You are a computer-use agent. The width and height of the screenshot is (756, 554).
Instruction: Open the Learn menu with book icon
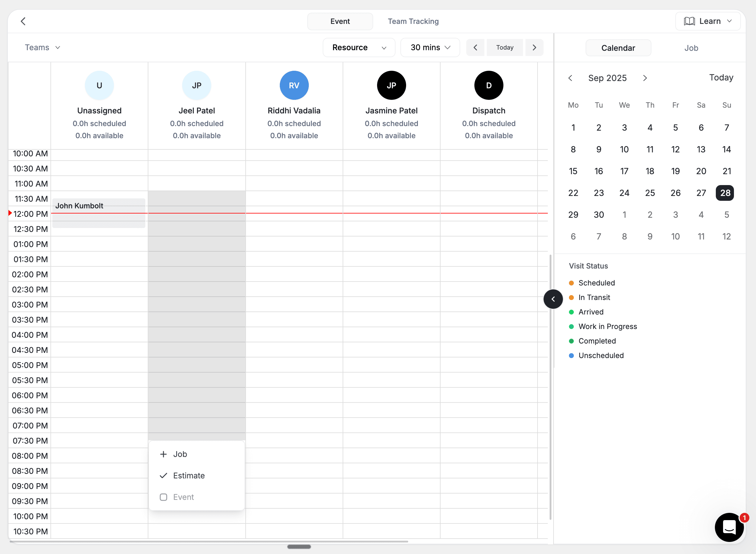click(708, 21)
